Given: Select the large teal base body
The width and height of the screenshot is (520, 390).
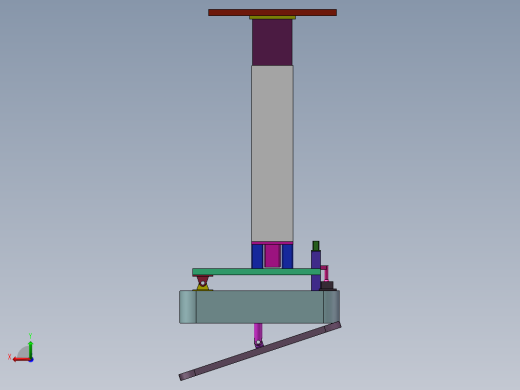Looking at the screenshot, I should (260, 307).
